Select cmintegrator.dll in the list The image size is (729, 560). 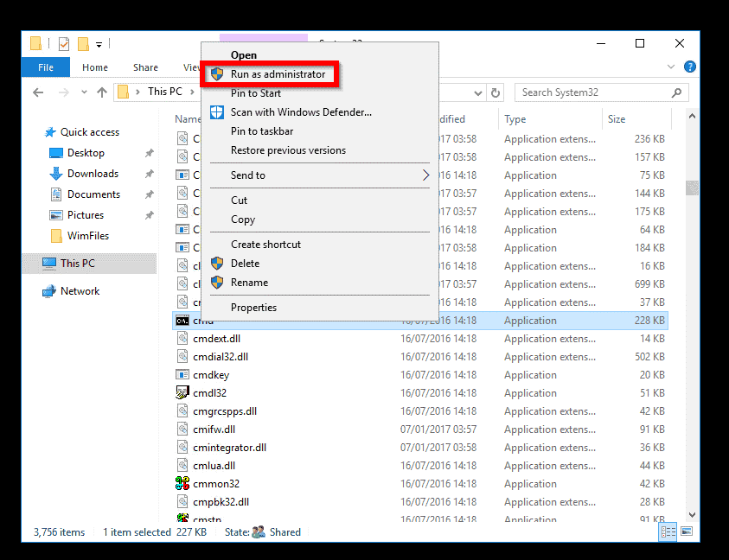click(x=229, y=448)
